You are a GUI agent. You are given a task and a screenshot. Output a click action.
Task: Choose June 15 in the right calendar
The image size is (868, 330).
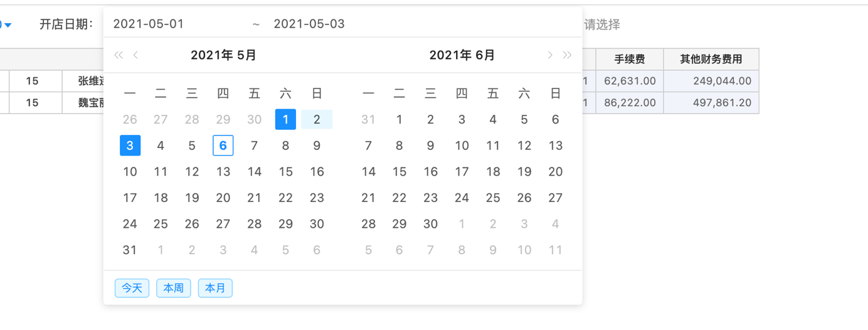click(400, 172)
